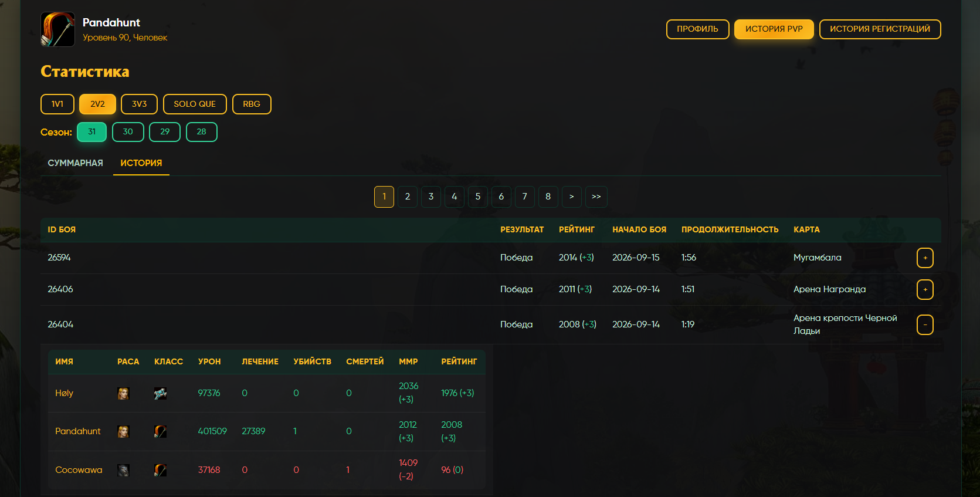980x497 pixels.
Task: Click Høly's race icon
Action: click(123, 394)
